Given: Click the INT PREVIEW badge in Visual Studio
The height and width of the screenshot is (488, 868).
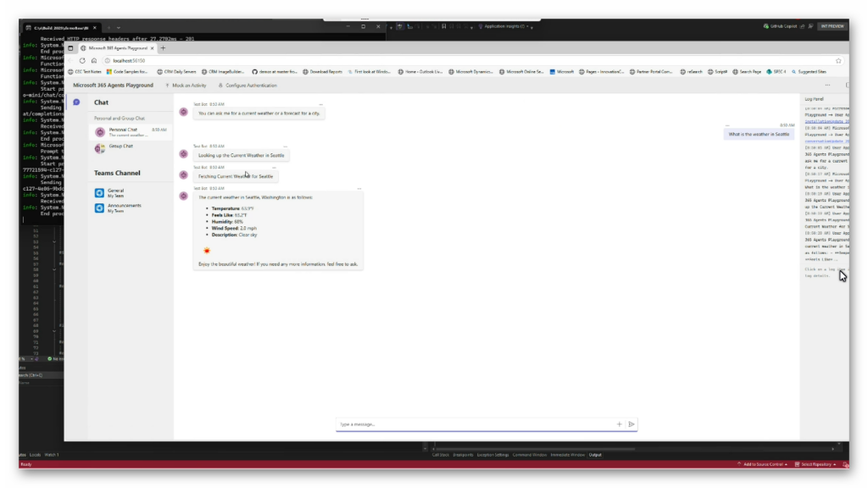Looking at the screenshot, I should (832, 26).
